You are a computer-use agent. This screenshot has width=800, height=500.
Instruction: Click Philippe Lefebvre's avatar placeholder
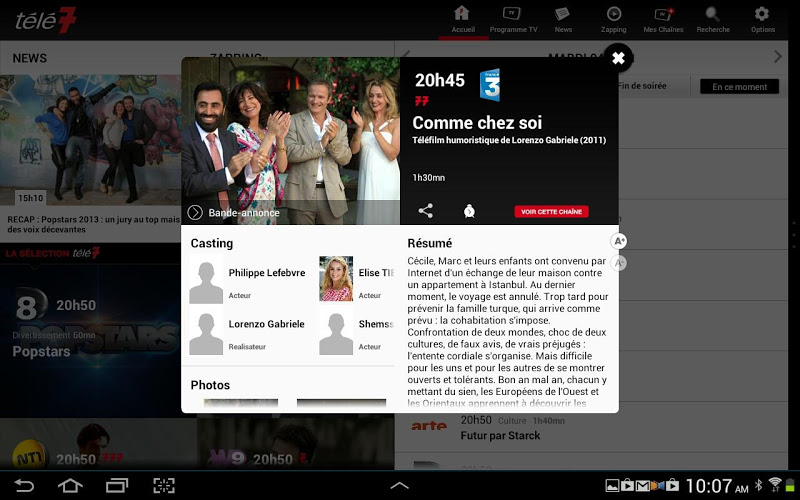(x=206, y=283)
